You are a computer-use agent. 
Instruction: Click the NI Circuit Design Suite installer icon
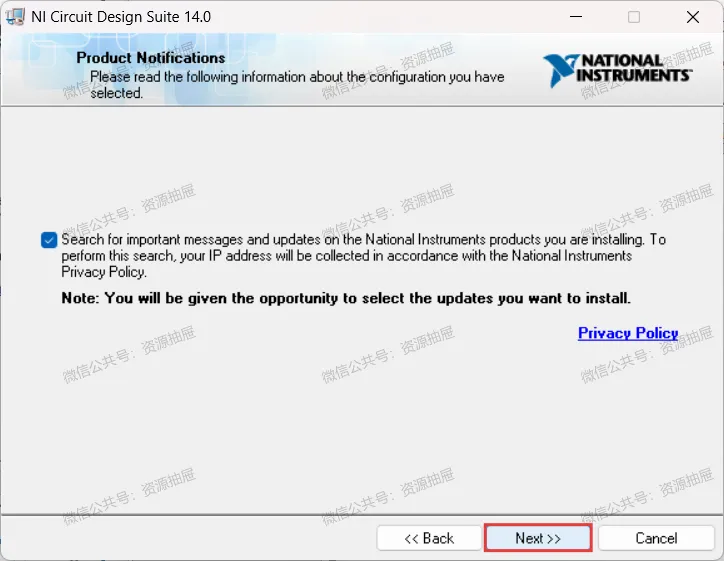(15, 17)
